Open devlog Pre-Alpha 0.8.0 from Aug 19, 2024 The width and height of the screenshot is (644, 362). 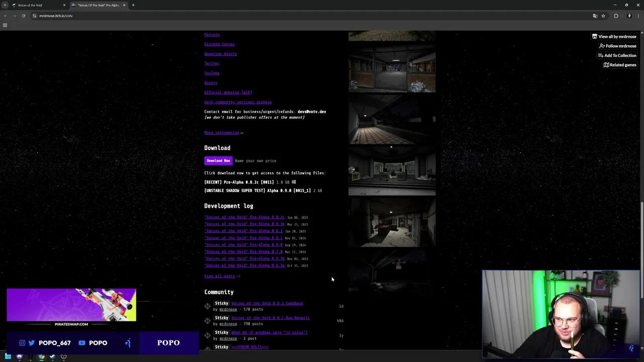[x=244, y=245]
